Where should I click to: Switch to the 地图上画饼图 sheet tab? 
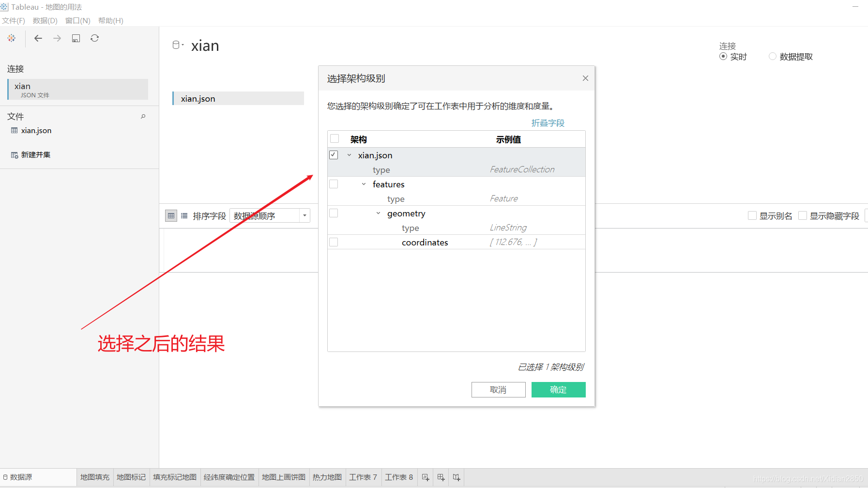[x=284, y=477]
